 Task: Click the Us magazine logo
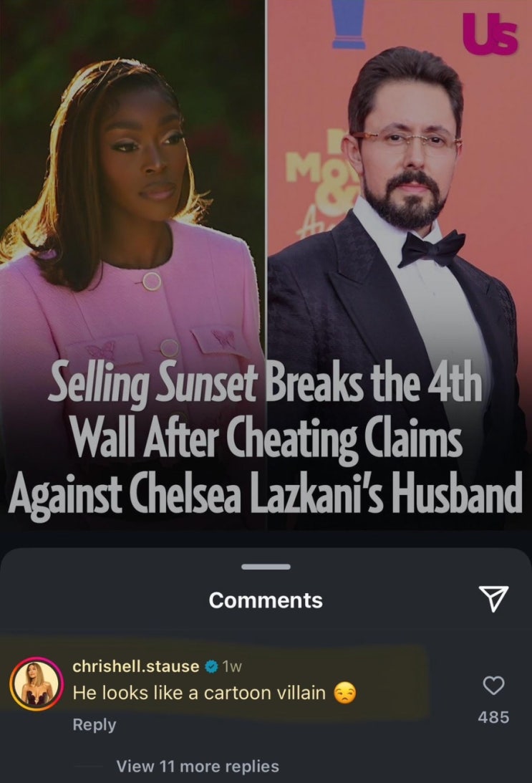(x=490, y=33)
